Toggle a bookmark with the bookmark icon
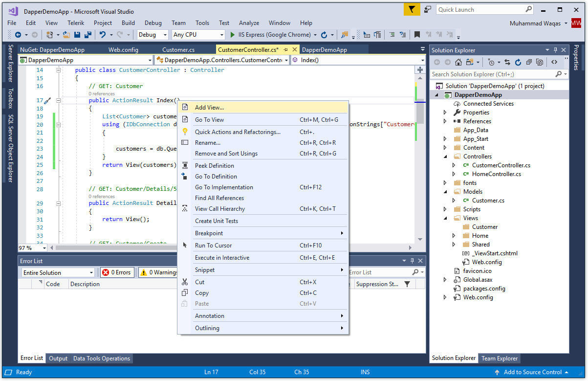Screen dimensions: 588x381 (x=417, y=35)
